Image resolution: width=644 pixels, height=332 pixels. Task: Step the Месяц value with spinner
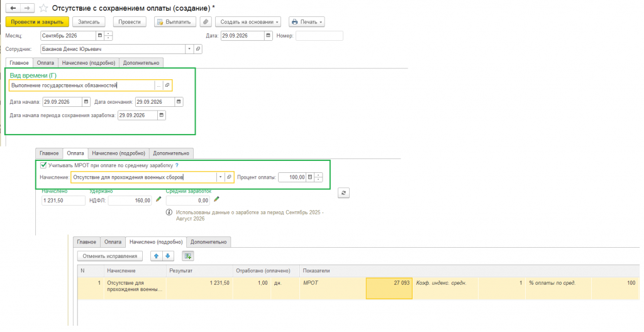pyautogui.click(x=108, y=36)
